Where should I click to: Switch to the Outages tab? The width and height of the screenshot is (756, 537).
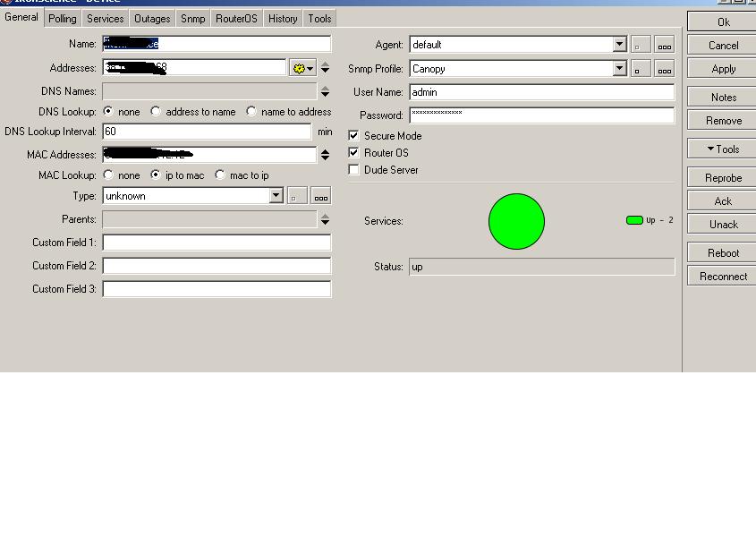(x=152, y=19)
